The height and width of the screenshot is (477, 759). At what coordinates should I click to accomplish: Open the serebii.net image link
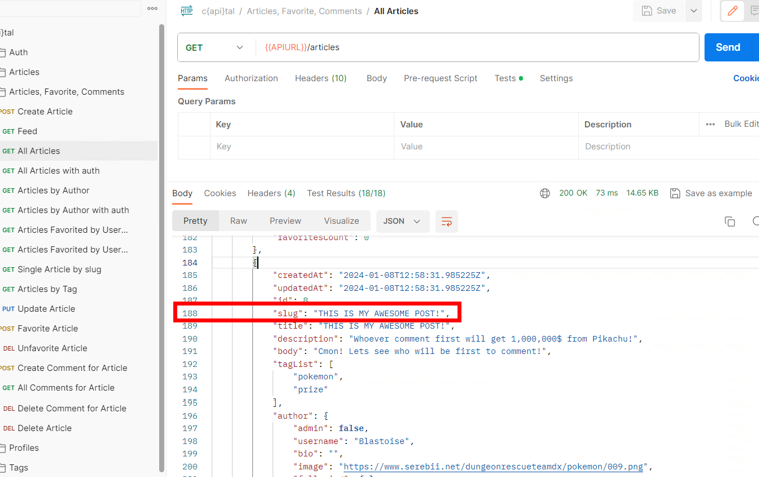(x=493, y=467)
